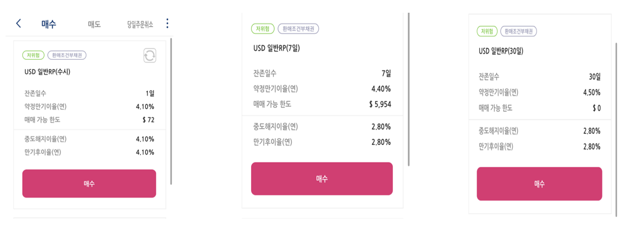The image size is (644, 238).
Task: Open the three-dot more options menu
Action: (x=167, y=23)
